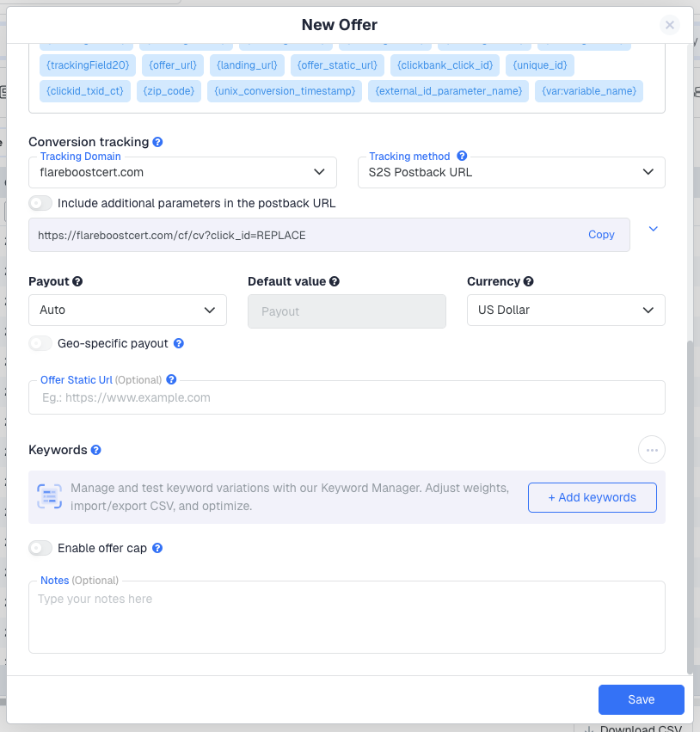
Task: Click the Conversion tracking help icon
Action: (x=158, y=142)
